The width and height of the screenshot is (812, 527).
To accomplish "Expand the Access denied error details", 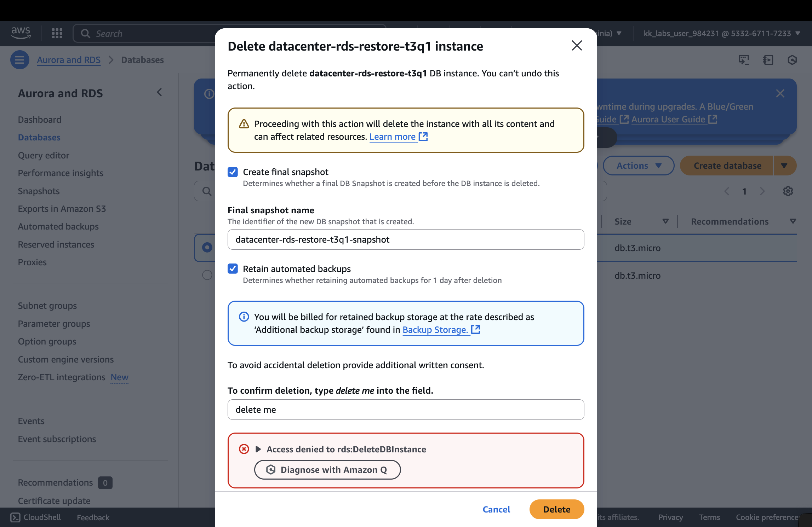I will [258, 449].
